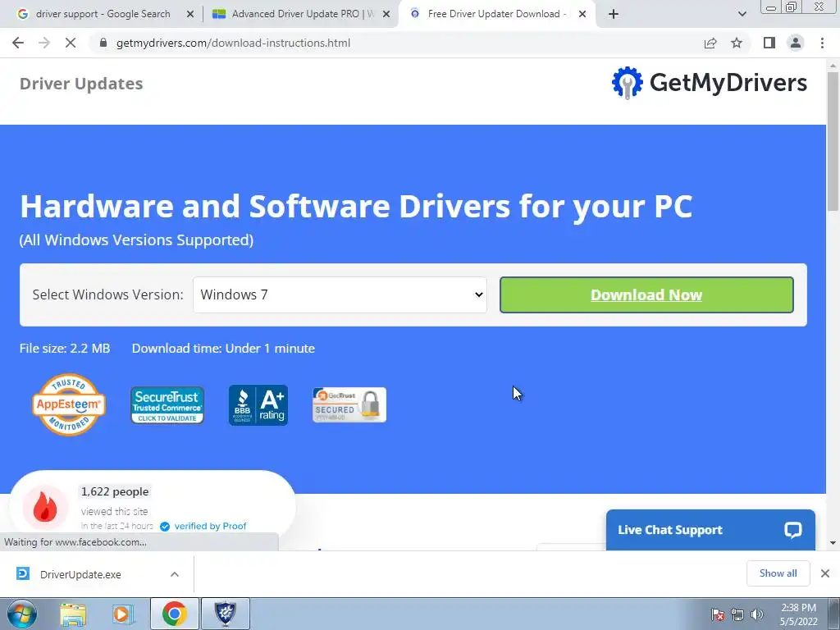
Task: Click the forward navigation arrow
Action: pos(44,43)
